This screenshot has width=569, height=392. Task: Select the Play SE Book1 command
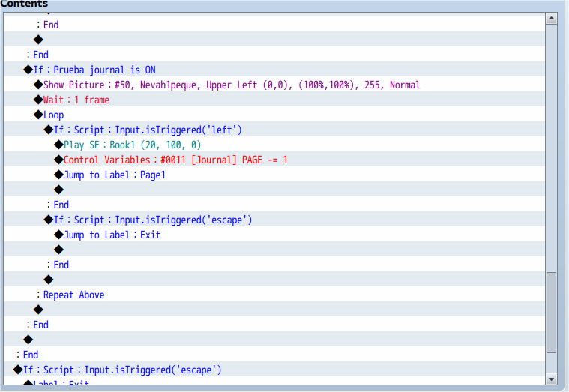point(274,145)
